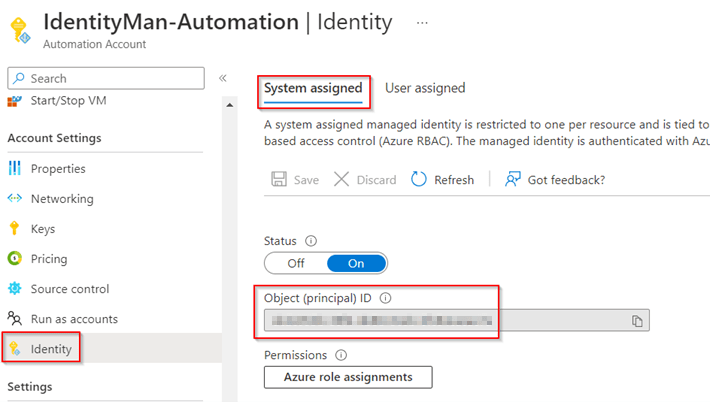Click the Properties icon in sidebar

pyautogui.click(x=15, y=169)
